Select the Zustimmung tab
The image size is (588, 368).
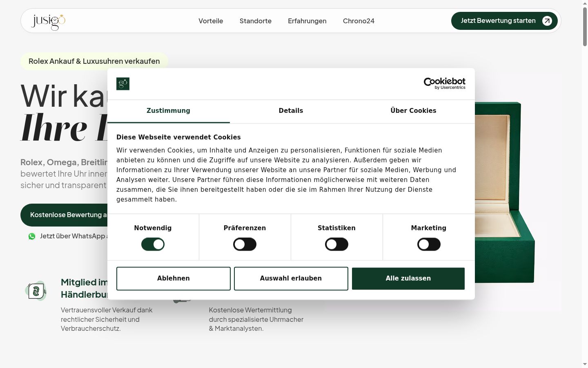coord(168,111)
